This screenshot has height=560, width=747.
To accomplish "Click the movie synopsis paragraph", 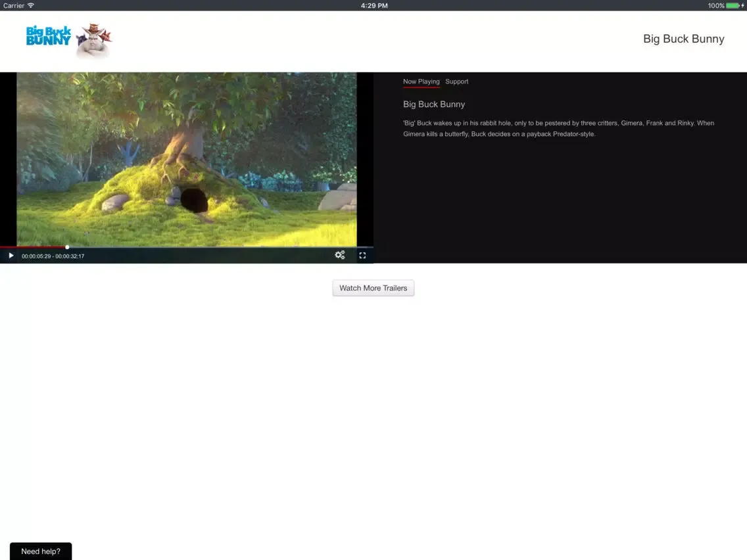I will pyautogui.click(x=558, y=129).
